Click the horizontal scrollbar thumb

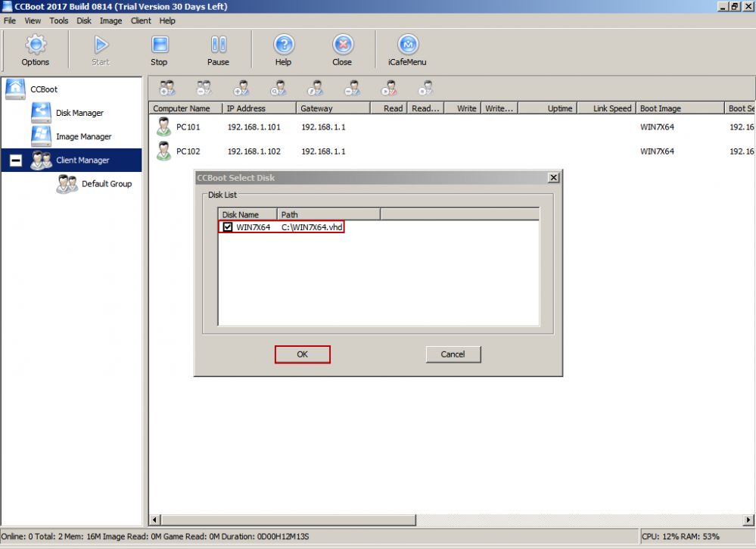click(288, 520)
